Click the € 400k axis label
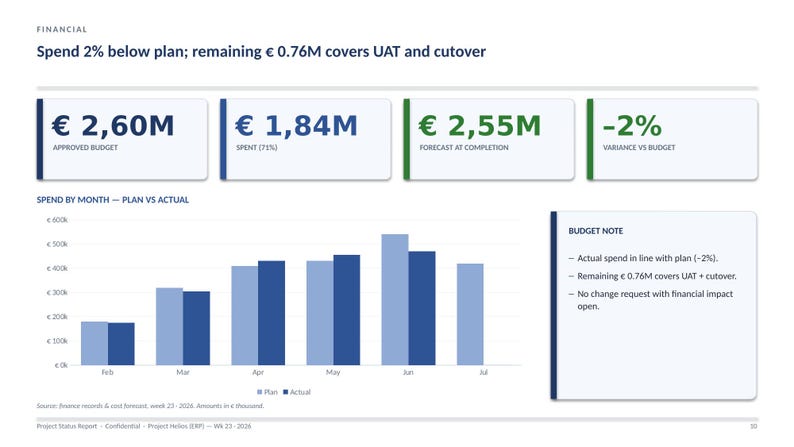The width and height of the screenshot is (794, 447). 57,268
